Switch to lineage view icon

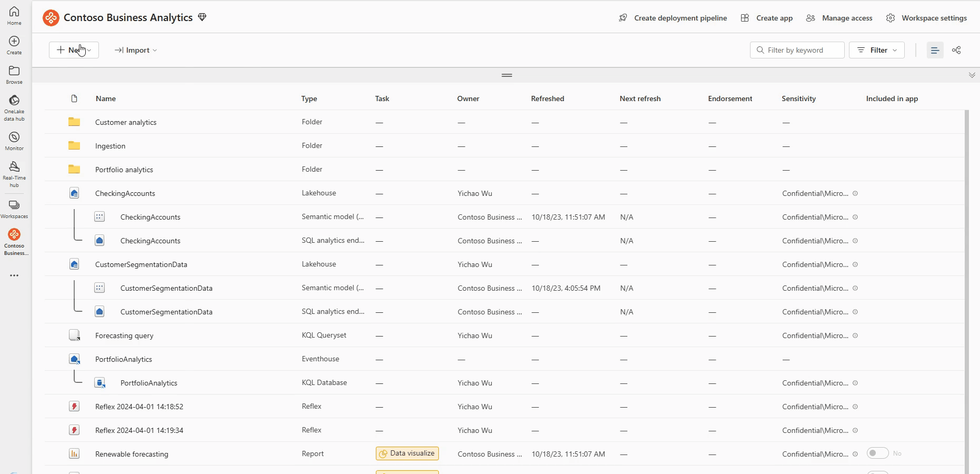tap(956, 50)
